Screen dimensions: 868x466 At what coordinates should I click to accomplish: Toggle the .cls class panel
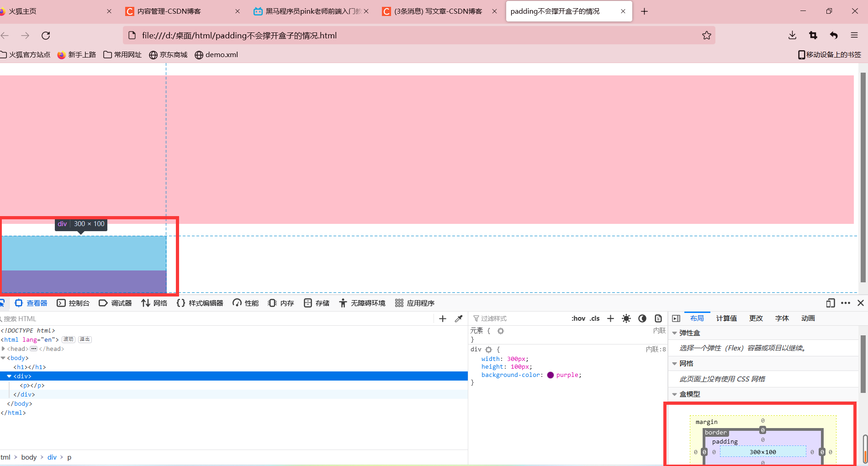coord(595,318)
